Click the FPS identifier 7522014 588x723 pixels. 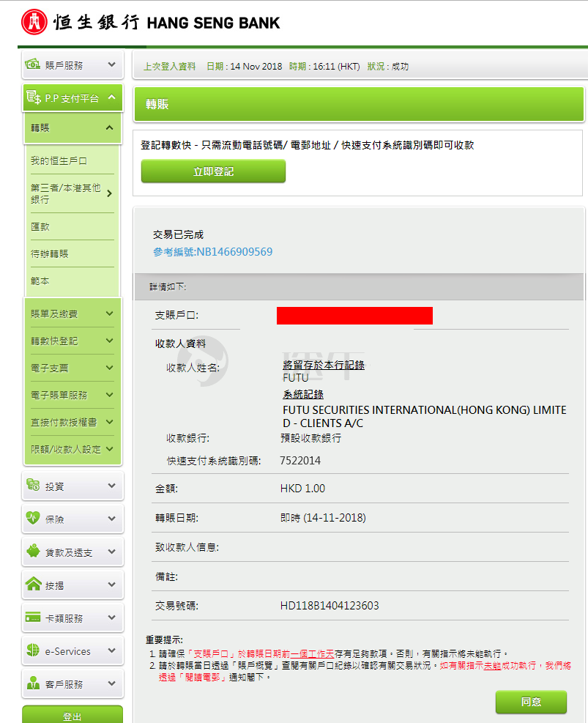(x=300, y=461)
